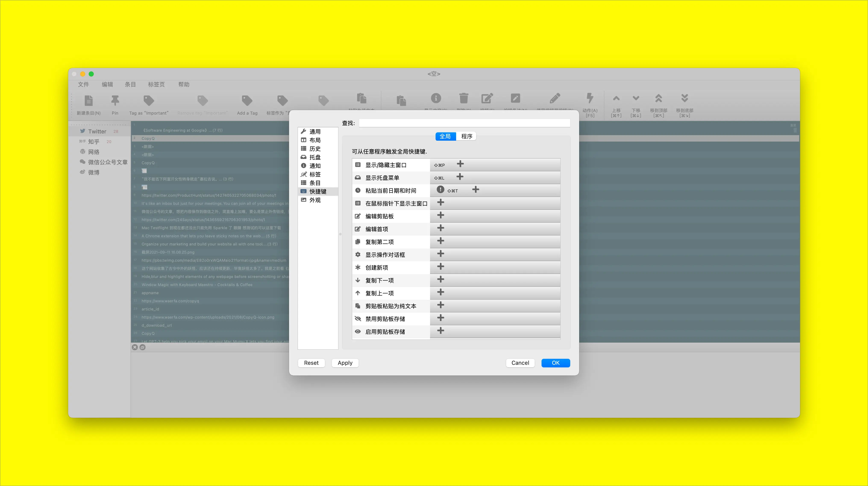Image resolution: width=868 pixels, height=486 pixels.
Task: Click warning icon on 粘贴当前日期和时间 shortcut
Action: (x=440, y=190)
